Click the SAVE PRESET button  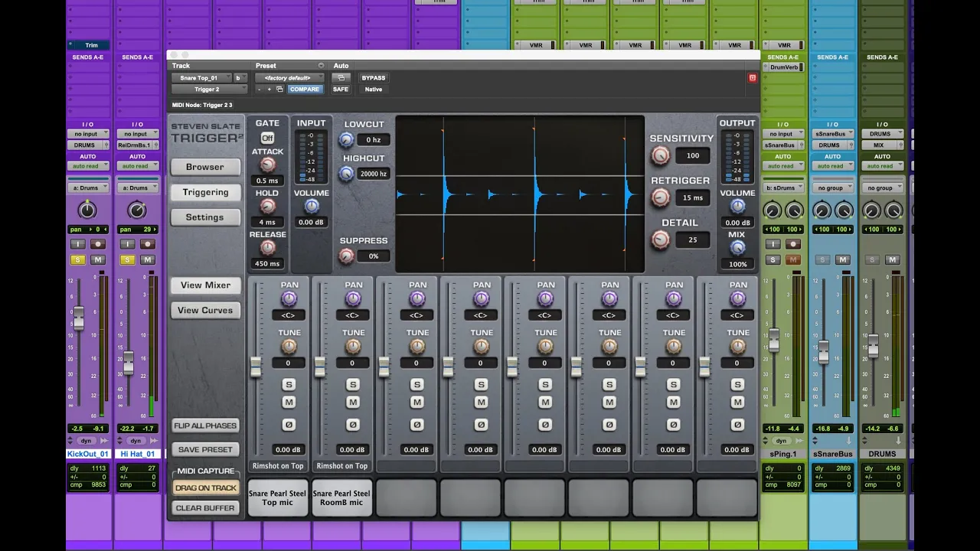[x=205, y=450]
